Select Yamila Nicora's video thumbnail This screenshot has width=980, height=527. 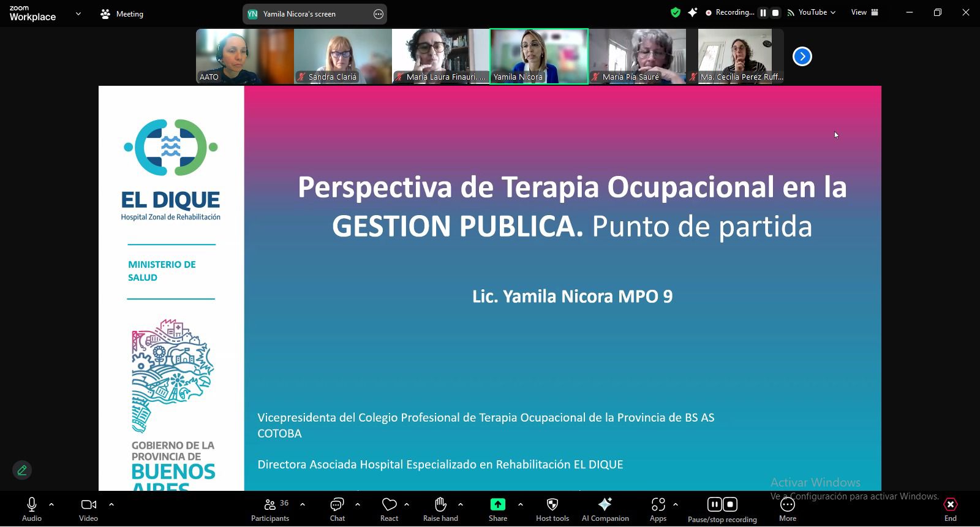(x=539, y=56)
